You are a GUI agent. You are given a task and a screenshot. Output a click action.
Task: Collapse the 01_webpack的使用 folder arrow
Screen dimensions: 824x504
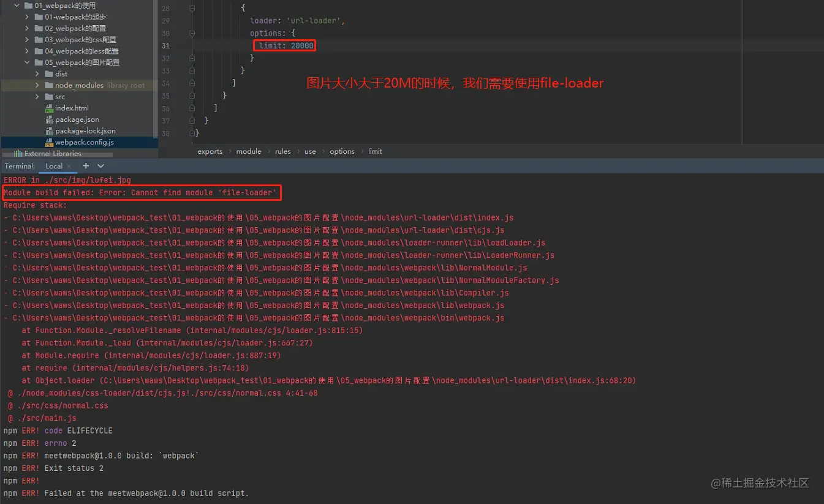[17, 6]
